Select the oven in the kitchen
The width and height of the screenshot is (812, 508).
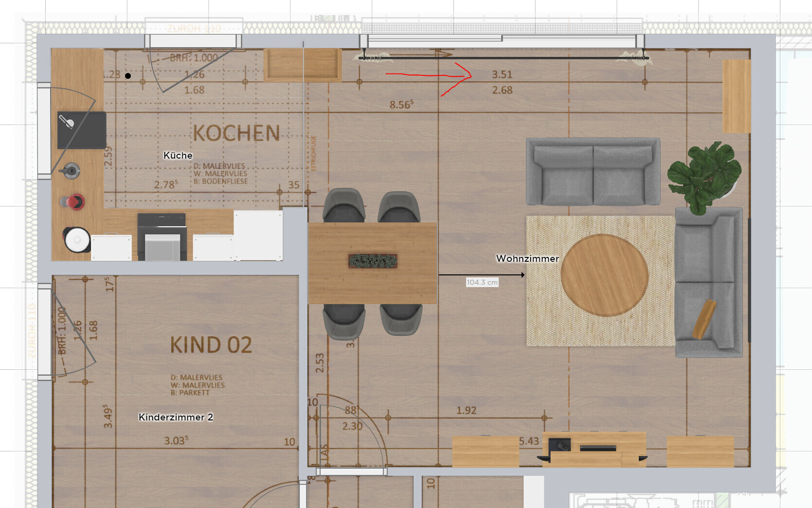162,237
